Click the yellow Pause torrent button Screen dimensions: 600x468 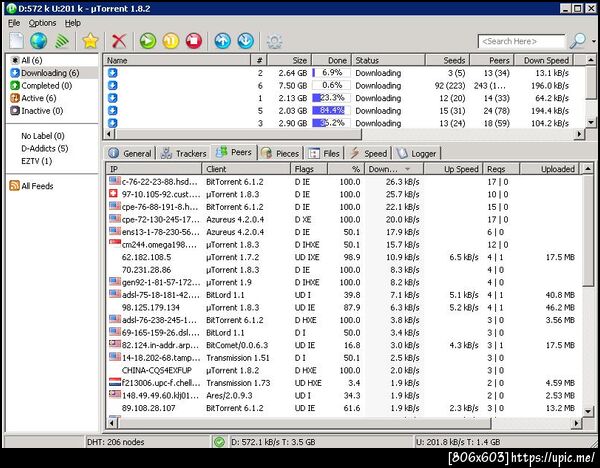[171, 41]
